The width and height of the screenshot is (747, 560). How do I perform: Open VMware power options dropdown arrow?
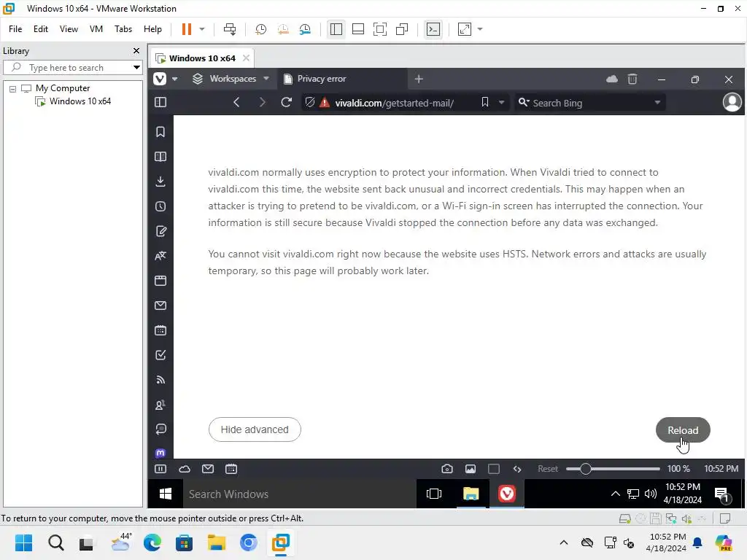(202, 29)
